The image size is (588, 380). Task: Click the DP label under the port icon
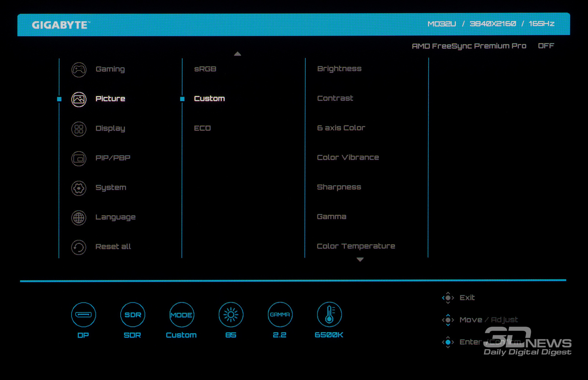point(83,335)
